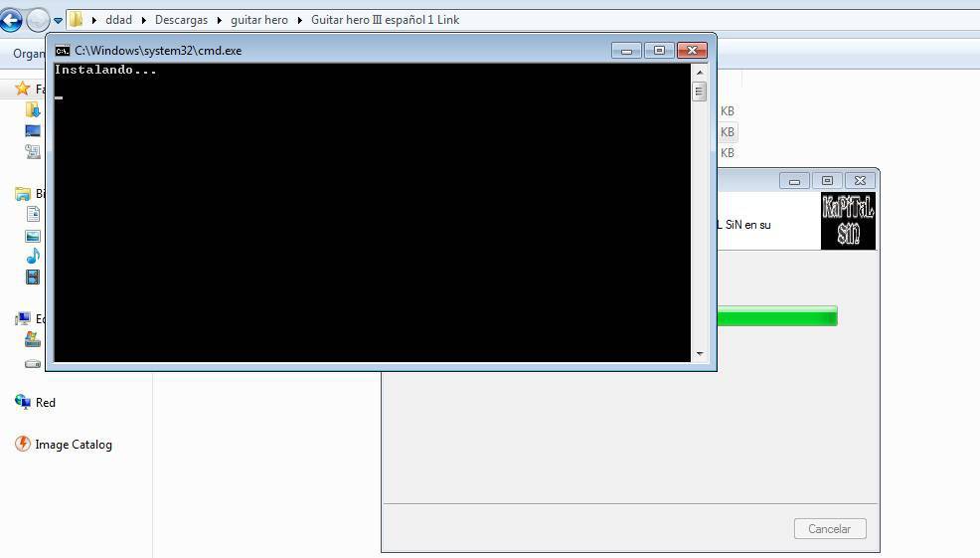Select 'Guitar hero III español 1 Link' breadcrumb
Screen dimensions: 980x558
coord(385,20)
